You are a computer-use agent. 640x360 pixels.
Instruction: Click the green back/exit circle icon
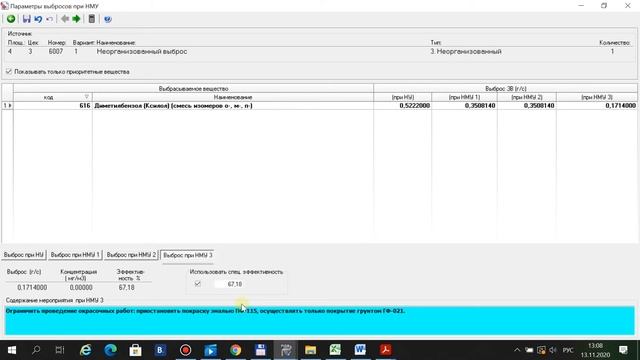(11, 19)
